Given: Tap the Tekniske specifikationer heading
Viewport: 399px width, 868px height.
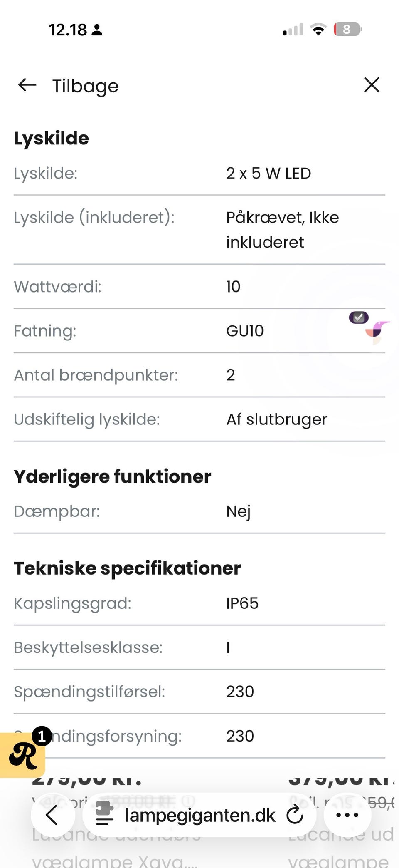Looking at the screenshot, I should click(127, 568).
